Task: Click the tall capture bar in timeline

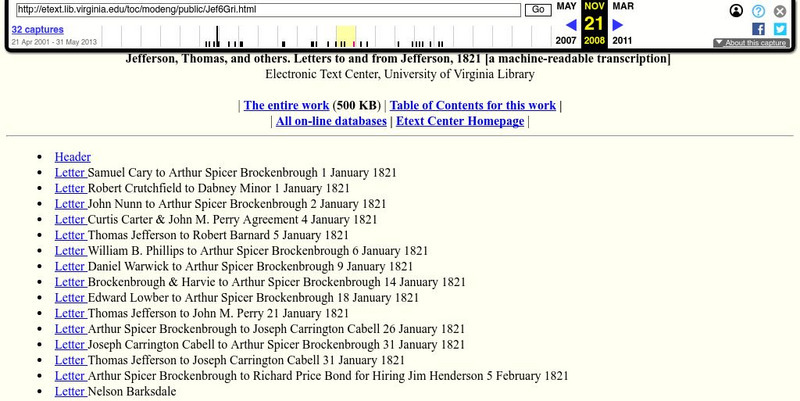Action: coord(217,36)
